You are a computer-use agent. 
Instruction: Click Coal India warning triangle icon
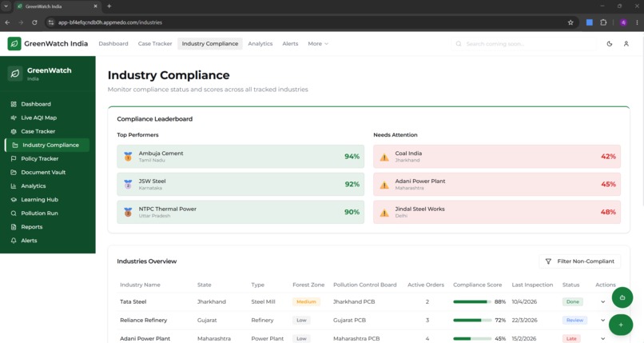tap(384, 157)
